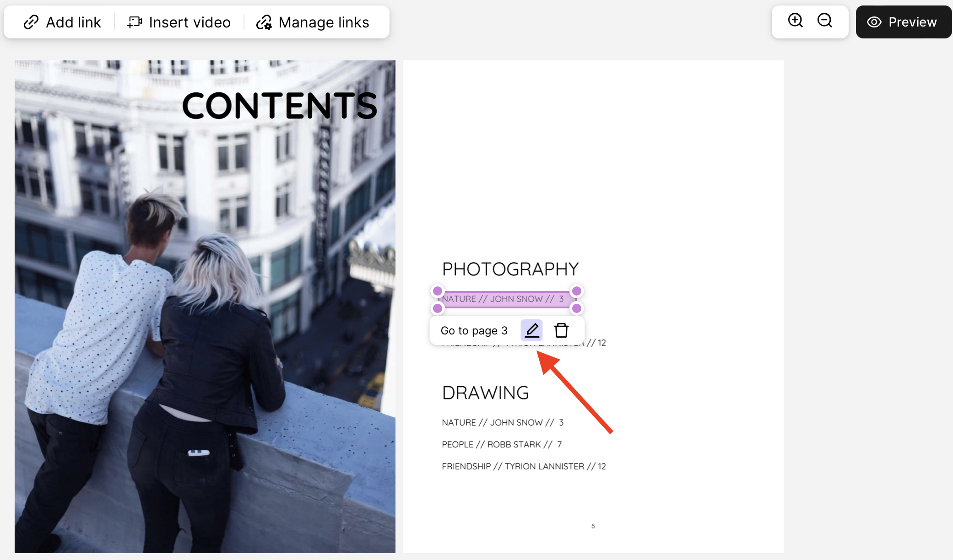Click the Add link button

coord(62,22)
